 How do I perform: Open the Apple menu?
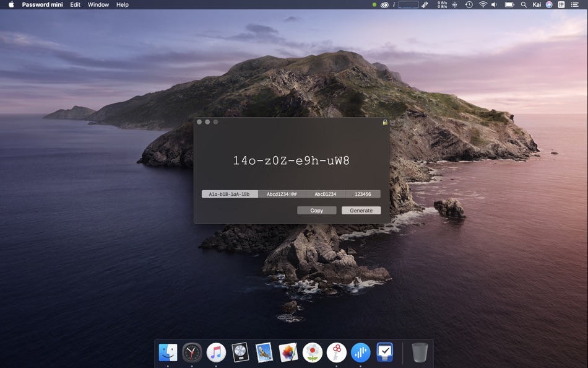click(x=11, y=4)
